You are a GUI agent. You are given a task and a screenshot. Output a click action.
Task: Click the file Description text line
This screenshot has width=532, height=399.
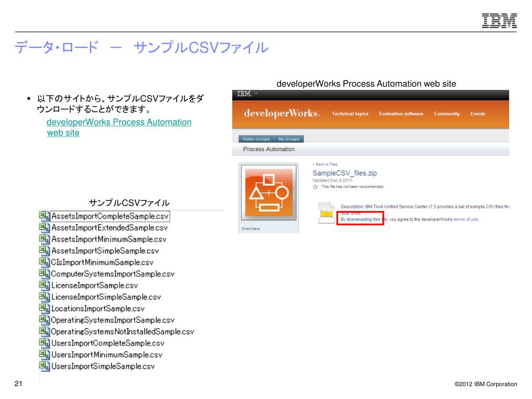pos(425,207)
